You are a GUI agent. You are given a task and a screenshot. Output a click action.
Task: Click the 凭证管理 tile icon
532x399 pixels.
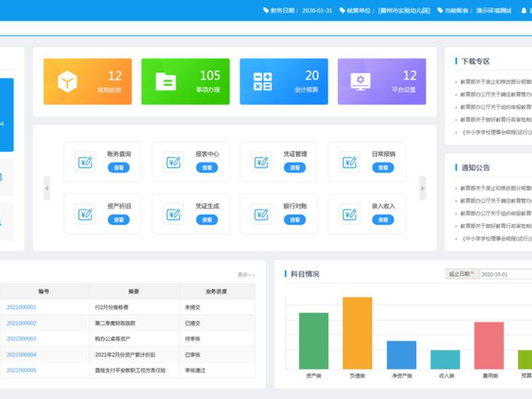pyautogui.click(x=261, y=162)
